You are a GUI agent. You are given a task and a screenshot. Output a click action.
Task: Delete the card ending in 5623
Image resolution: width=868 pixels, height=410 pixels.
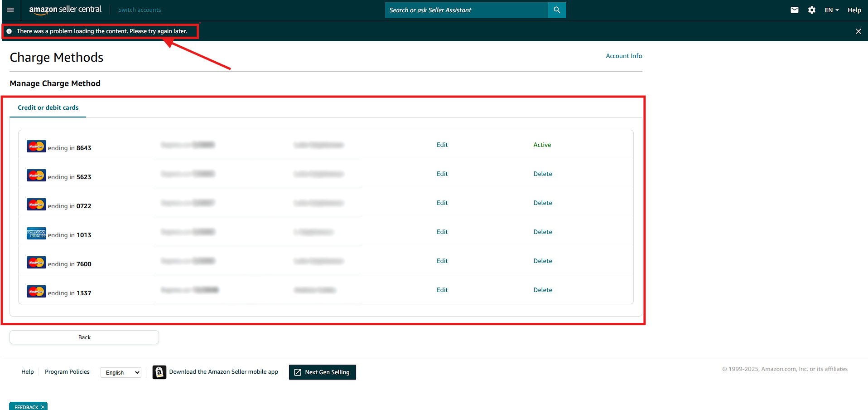543,174
